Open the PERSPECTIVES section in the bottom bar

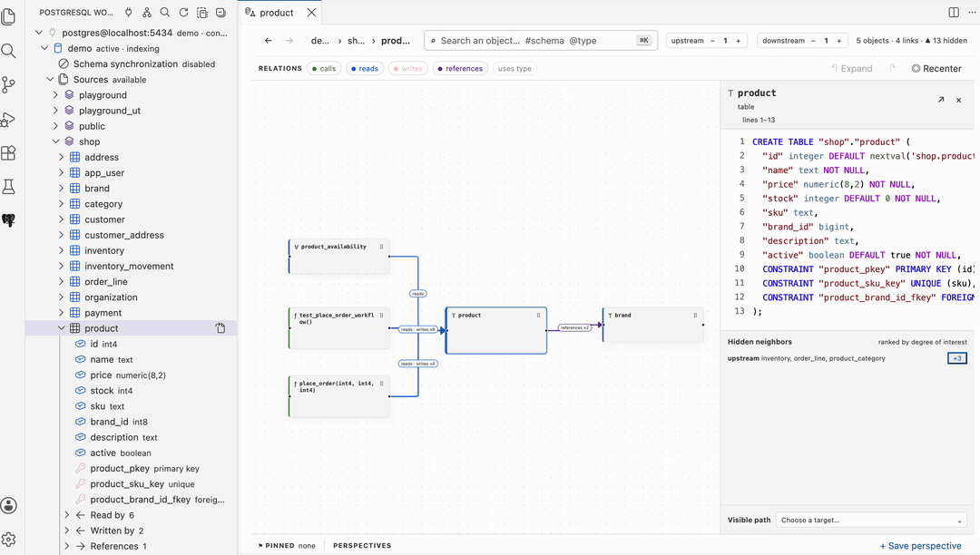point(362,546)
